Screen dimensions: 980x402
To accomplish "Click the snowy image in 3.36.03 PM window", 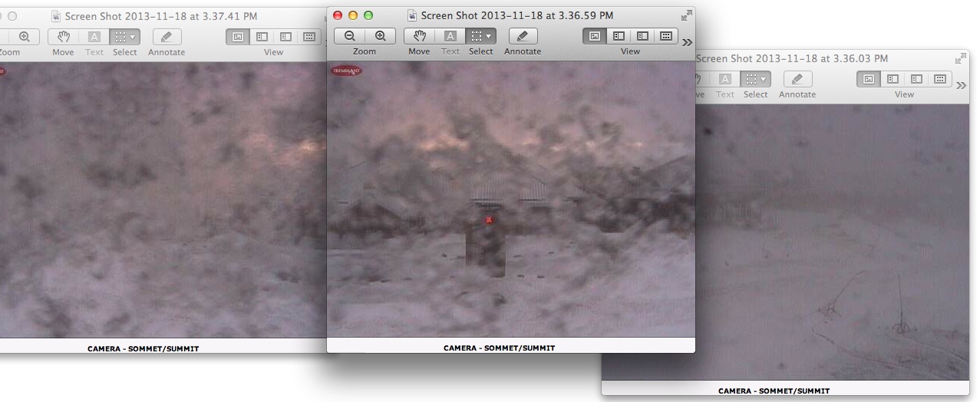I will point(832,242).
